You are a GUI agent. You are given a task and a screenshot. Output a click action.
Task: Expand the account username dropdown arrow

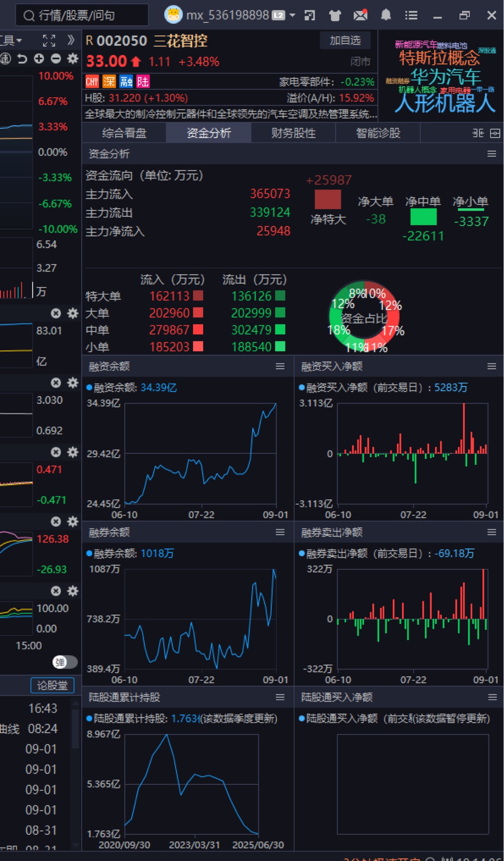[292, 15]
